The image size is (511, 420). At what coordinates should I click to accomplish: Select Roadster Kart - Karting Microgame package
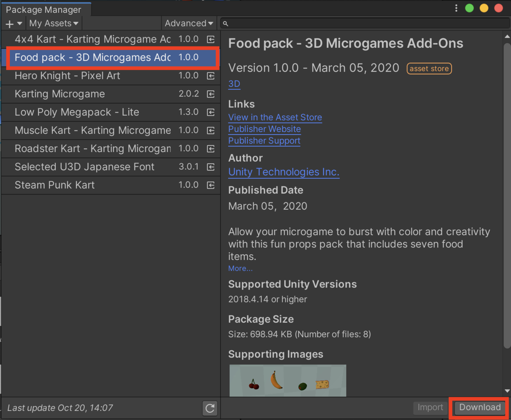click(111, 149)
